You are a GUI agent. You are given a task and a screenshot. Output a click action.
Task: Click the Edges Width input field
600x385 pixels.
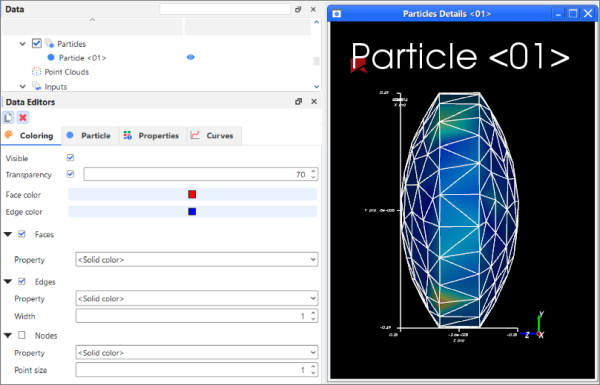click(197, 316)
